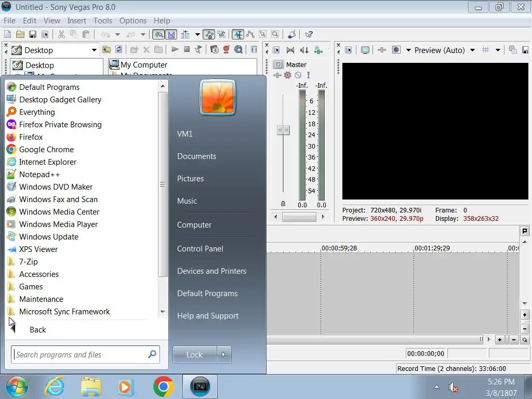Click the Search programs and files field
The width and height of the screenshot is (532, 399).
85,354
